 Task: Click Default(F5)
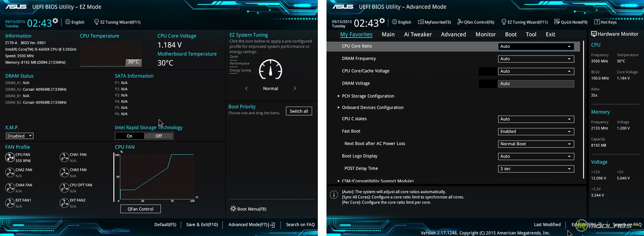(x=165, y=225)
